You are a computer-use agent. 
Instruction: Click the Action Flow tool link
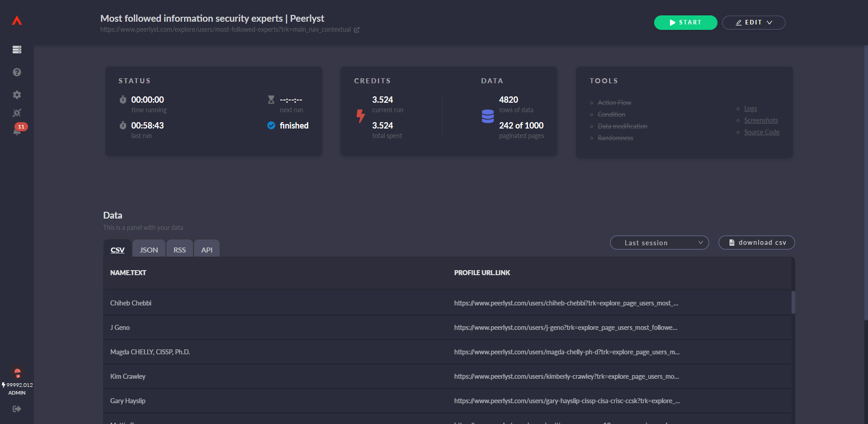pyautogui.click(x=614, y=103)
